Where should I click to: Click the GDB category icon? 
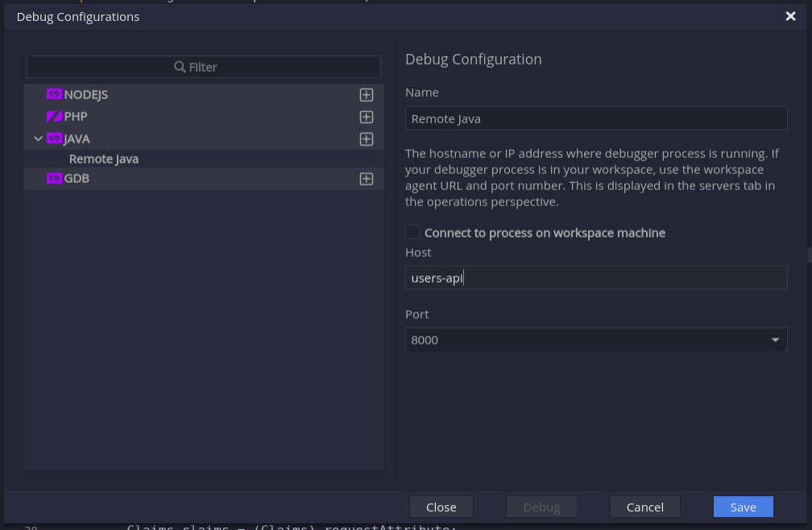click(54, 179)
